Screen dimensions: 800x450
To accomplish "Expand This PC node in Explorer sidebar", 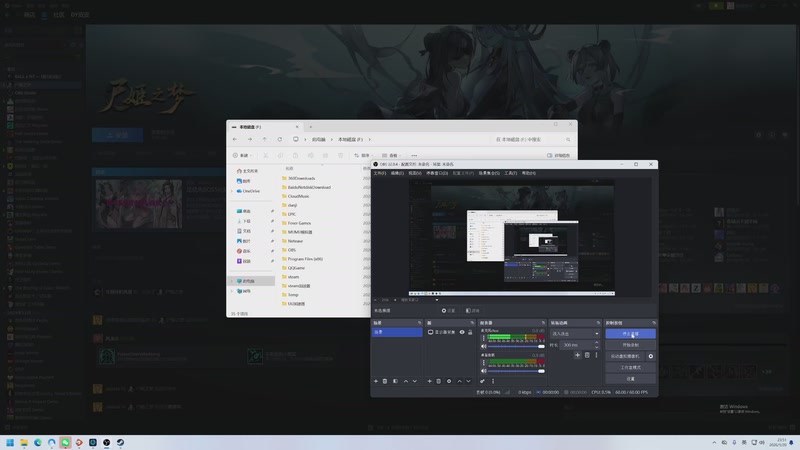I will 232,281.
